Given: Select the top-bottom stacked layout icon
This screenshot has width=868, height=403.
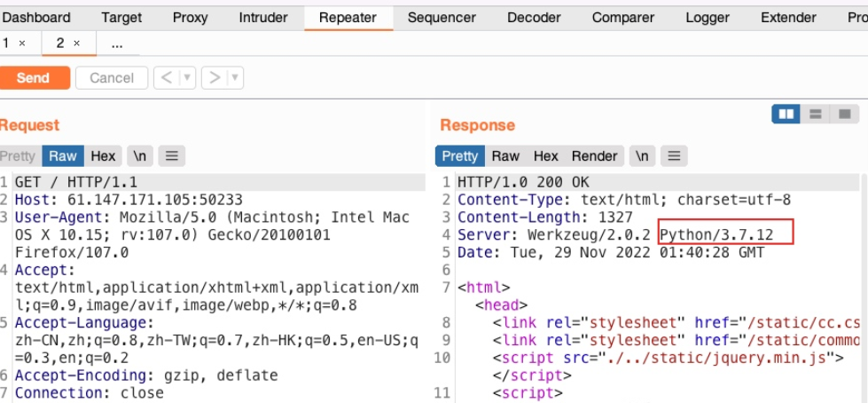Looking at the screenshot, I should click(x=815, y=115).
